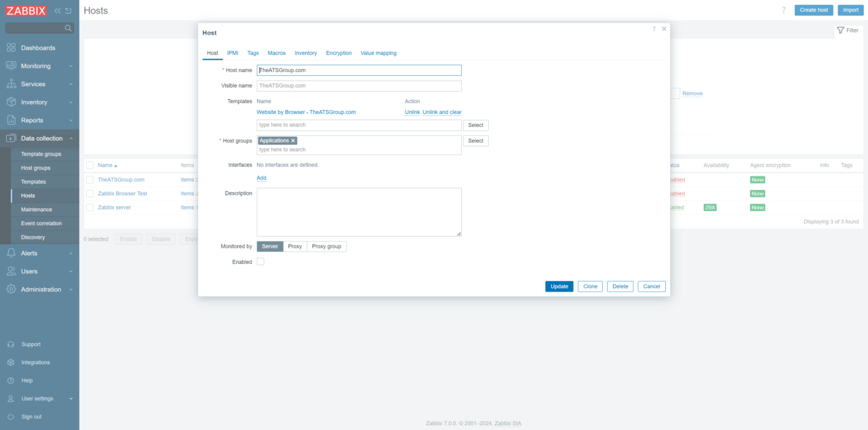
Task: Expand the User settings menu
Action: 39,398
